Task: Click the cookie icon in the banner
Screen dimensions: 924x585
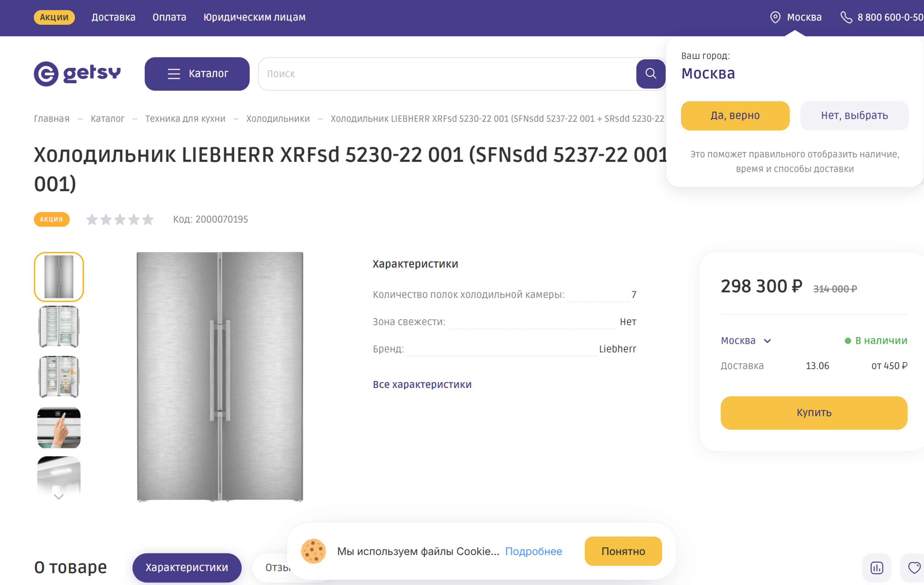Action: point(313,551)
